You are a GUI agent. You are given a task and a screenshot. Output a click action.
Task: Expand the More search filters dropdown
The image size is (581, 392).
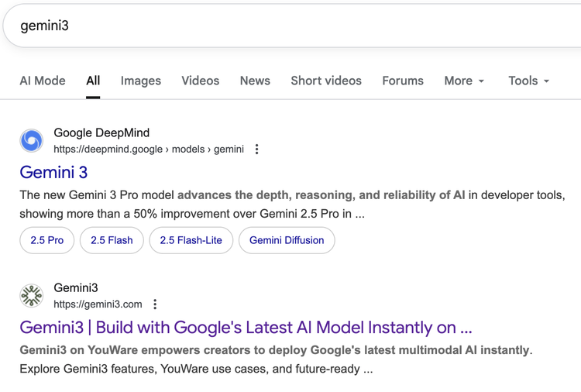pyautogui.click(x=464, y=81)
